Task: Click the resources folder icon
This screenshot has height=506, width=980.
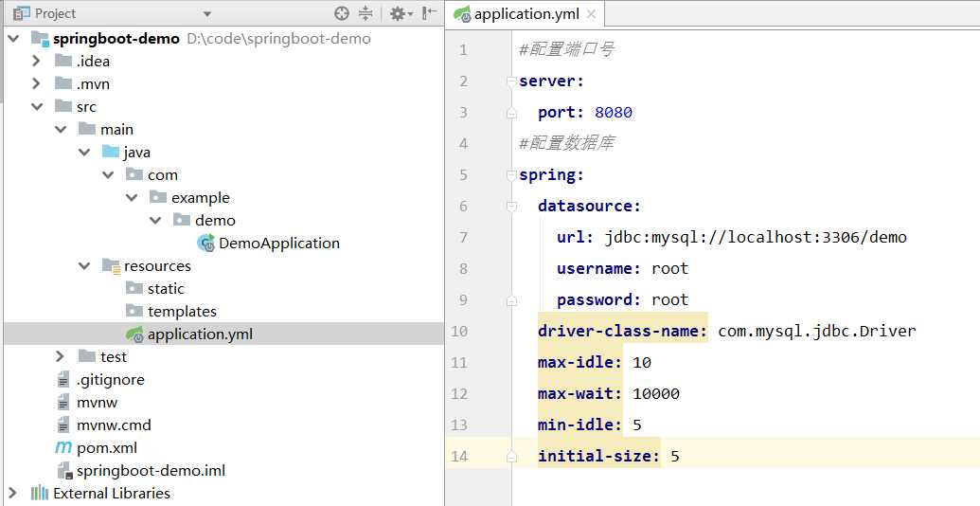Action: click(111, 266)
